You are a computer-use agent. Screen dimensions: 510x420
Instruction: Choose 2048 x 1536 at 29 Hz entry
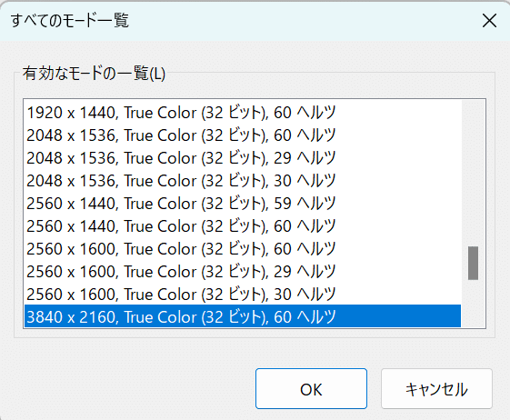coord(243,158)
